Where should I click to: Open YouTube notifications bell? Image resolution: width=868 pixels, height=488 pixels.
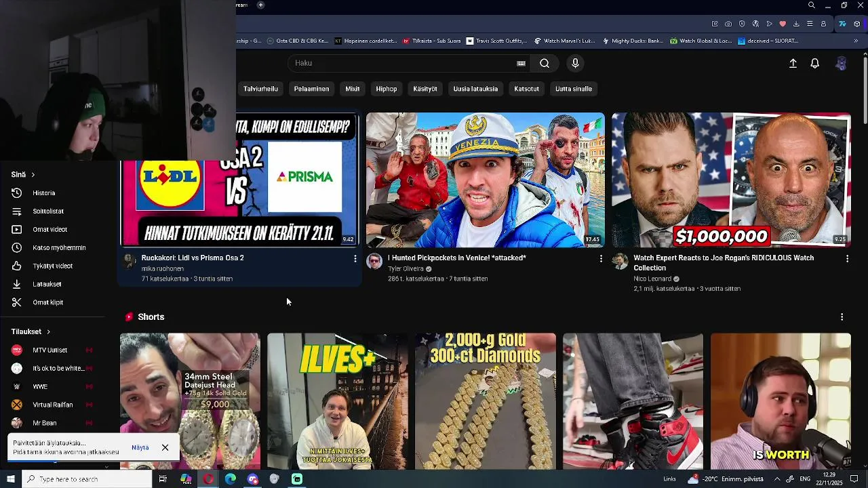[815, 63]
